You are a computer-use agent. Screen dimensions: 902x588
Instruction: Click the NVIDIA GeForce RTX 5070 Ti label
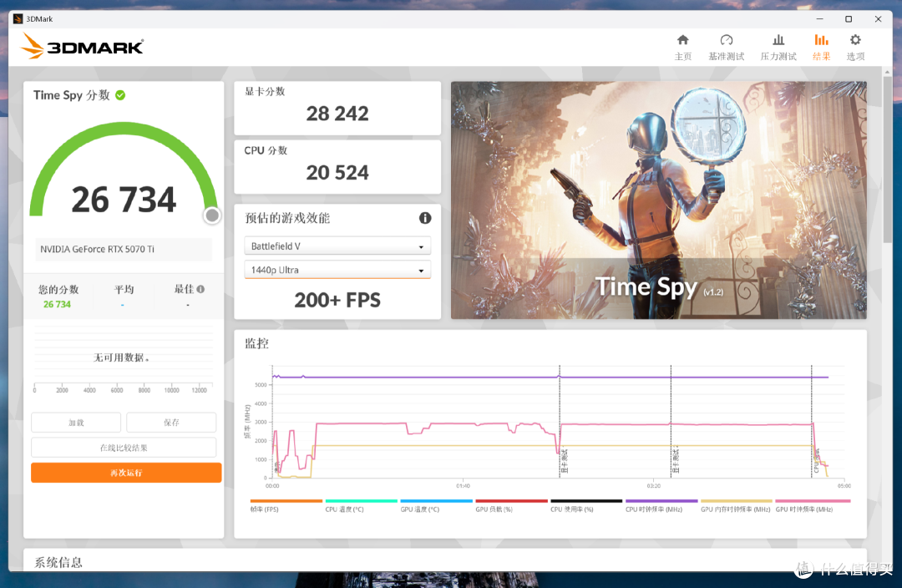97,249
